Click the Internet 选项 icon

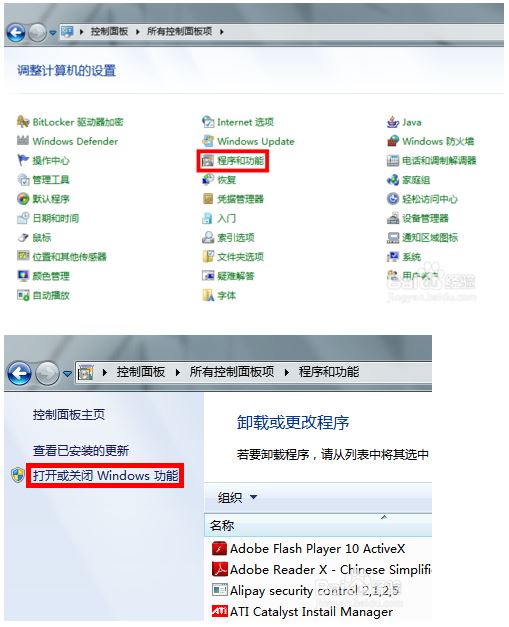[208, 122]
